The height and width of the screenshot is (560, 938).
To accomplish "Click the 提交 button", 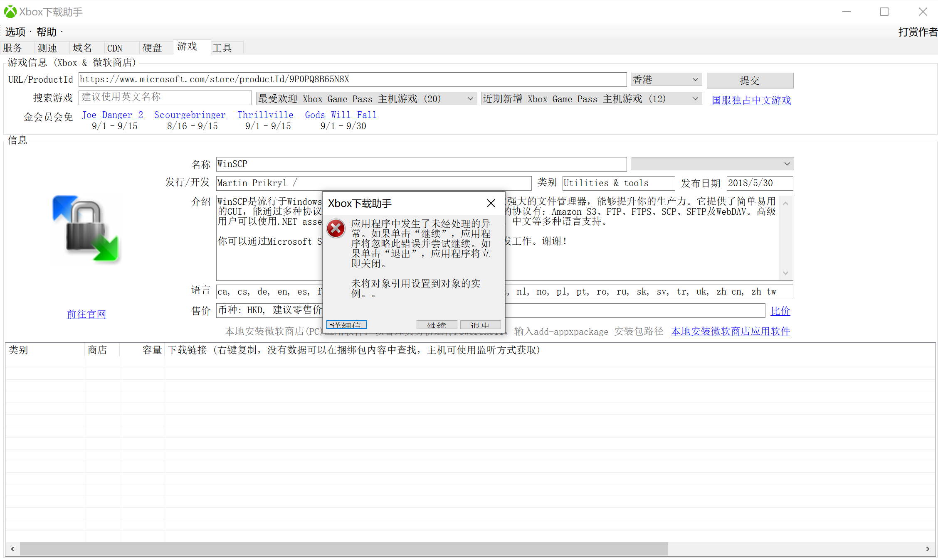I will click(x=750, y=80).
